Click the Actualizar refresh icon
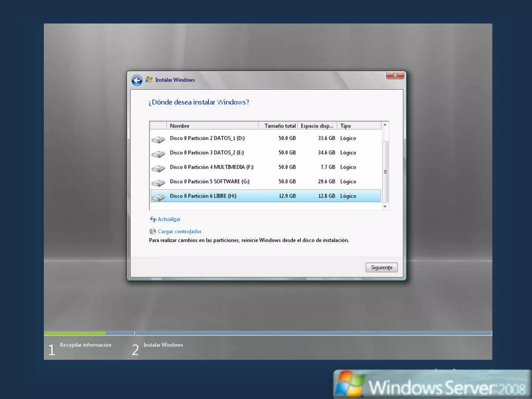This screenshot has width=532, height=399. tap(153, 219)
